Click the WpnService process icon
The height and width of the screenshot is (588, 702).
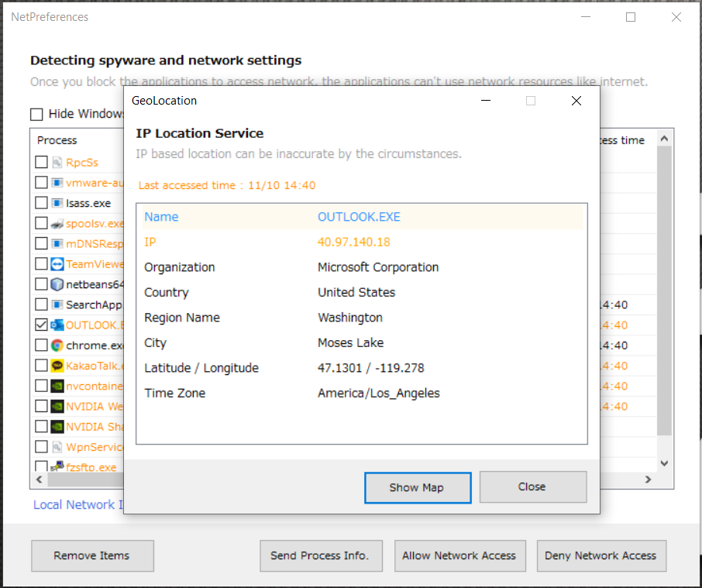point(57,446)
